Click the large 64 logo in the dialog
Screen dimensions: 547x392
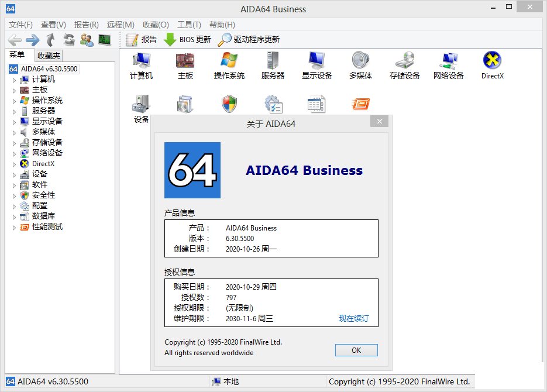(x=192, y=170)
